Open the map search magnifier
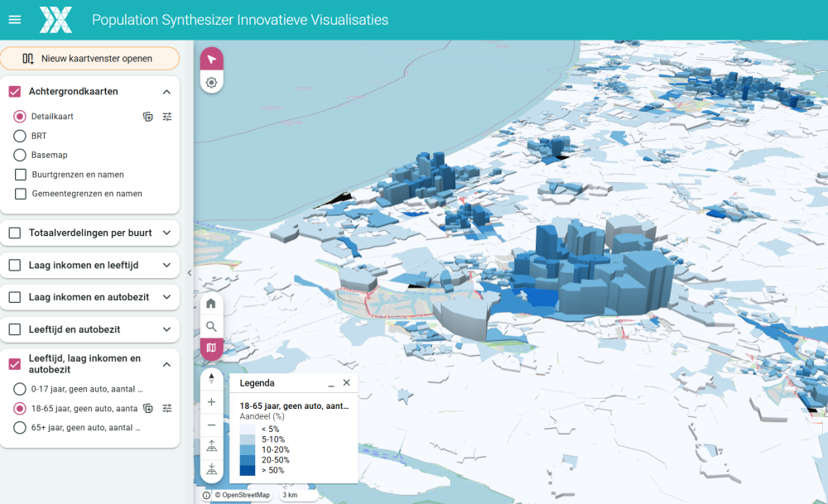The width and height of the screenshot is (828, 504). tap(211, 326)
